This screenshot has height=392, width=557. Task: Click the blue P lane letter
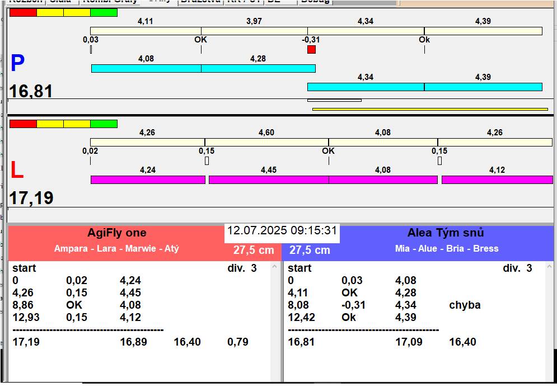[17, 64]
